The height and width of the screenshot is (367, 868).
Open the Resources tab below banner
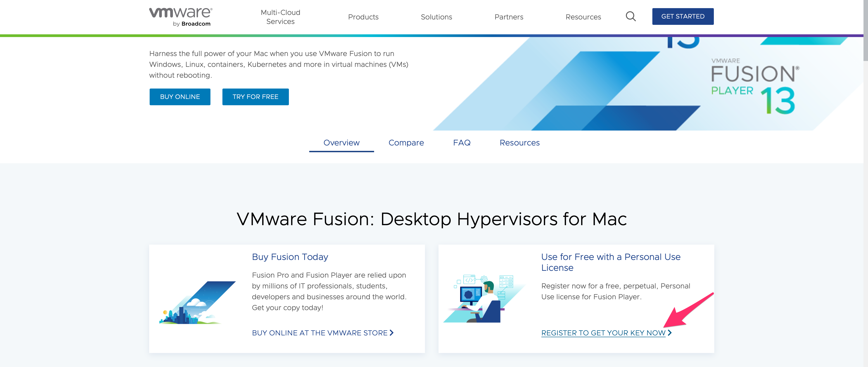520,143
